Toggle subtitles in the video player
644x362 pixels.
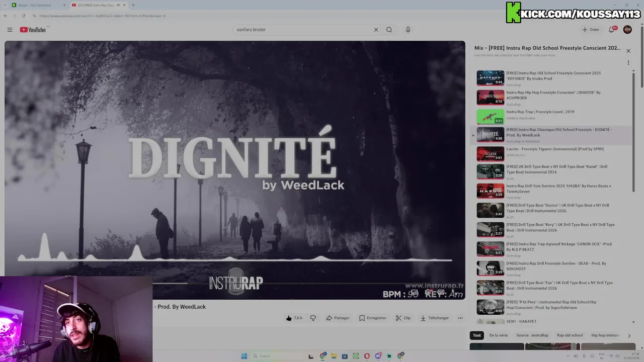[414, 292]
